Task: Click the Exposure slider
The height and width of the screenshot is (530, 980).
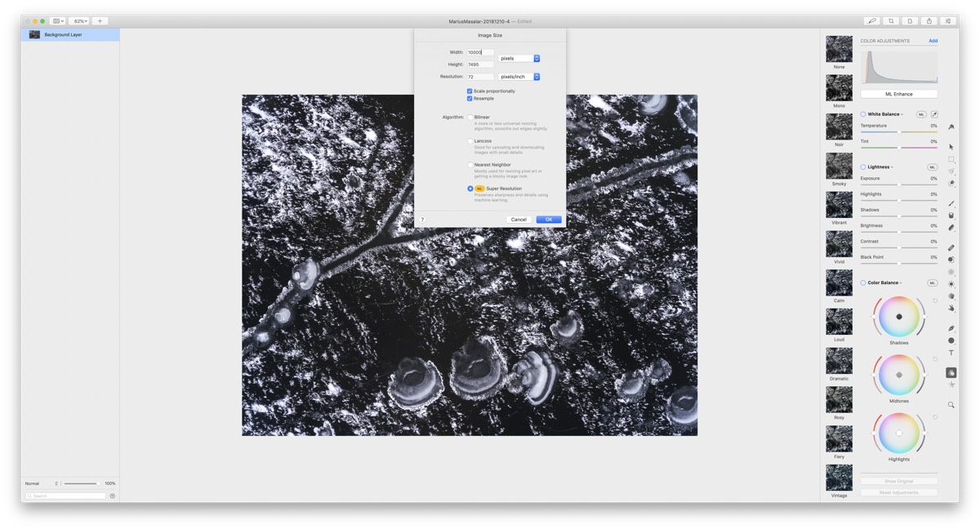Action: pyautogui.click(x=899, y=185)
